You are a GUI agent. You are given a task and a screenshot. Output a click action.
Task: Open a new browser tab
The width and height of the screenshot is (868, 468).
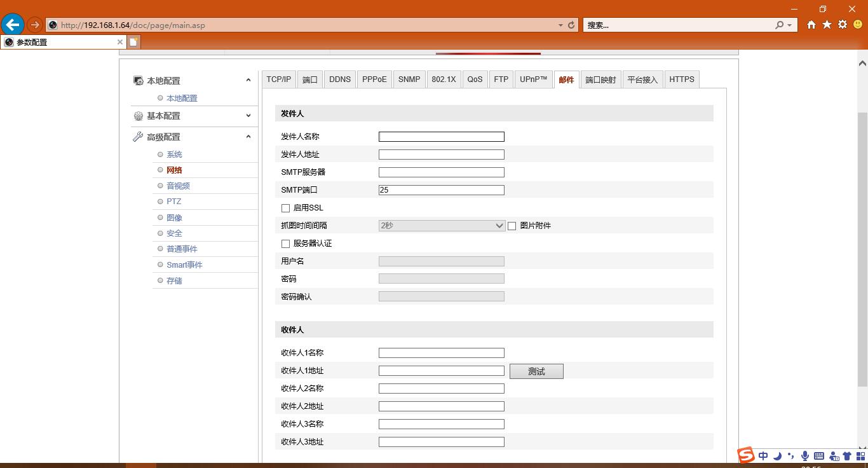pos(134,42)
